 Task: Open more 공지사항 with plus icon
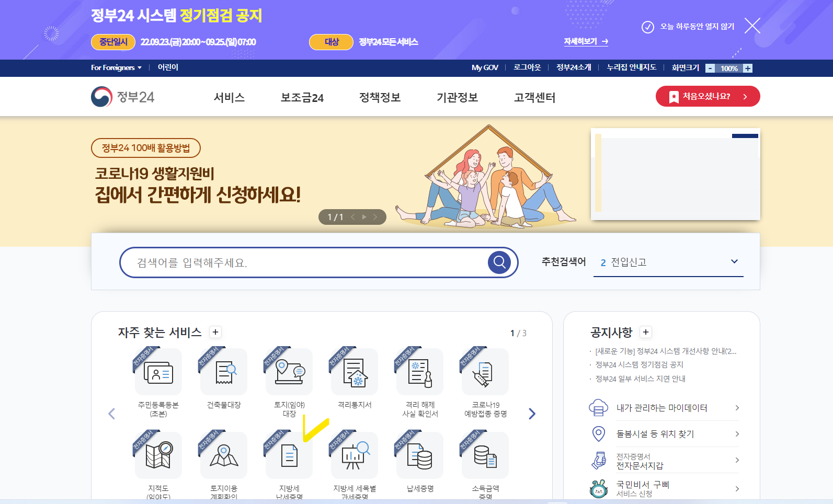(646, 332)
